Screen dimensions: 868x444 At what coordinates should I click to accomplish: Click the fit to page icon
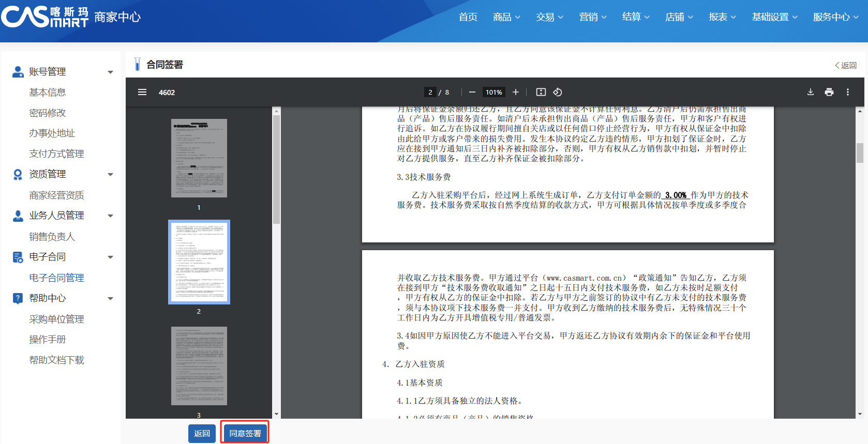tap(541, 92)
